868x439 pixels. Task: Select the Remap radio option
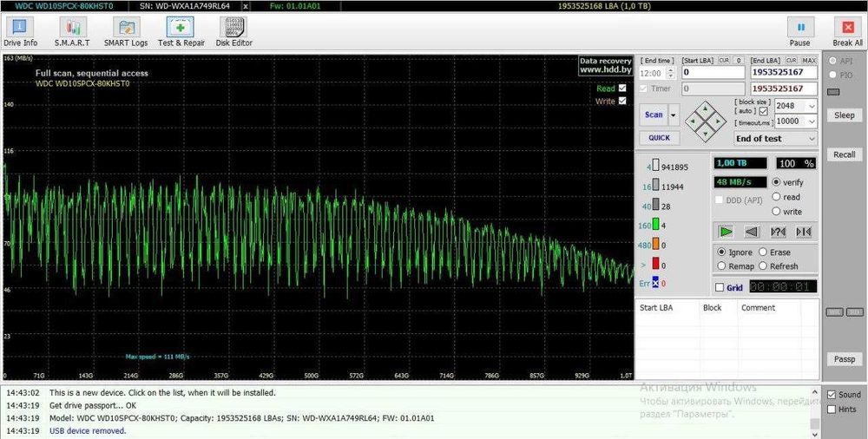[721, 266]
